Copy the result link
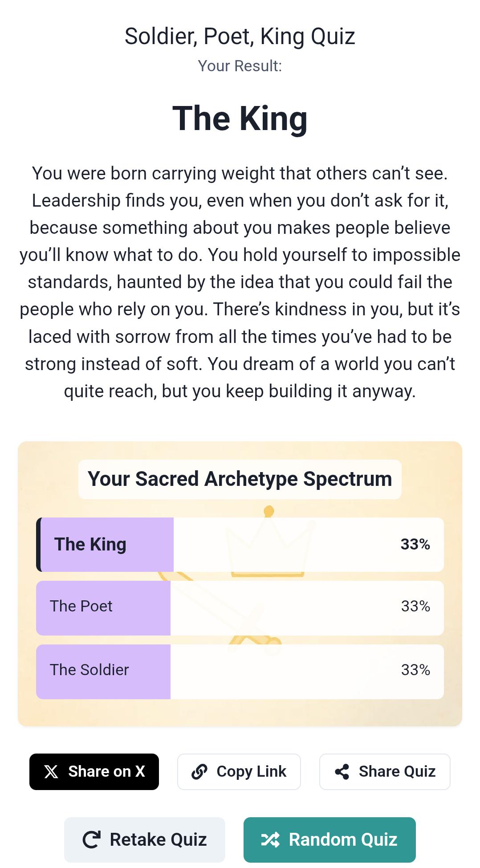The width and height of the screenshot is (480, 868). pyautogui.click(x=239, y=771)
